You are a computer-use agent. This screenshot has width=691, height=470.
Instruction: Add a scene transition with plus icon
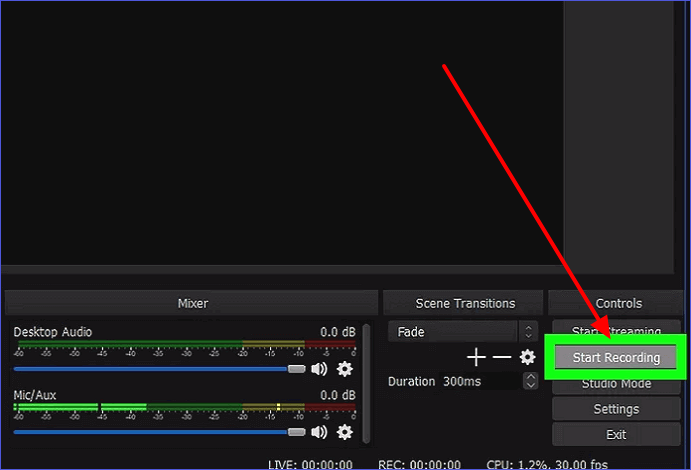click(x=477, y=357)
